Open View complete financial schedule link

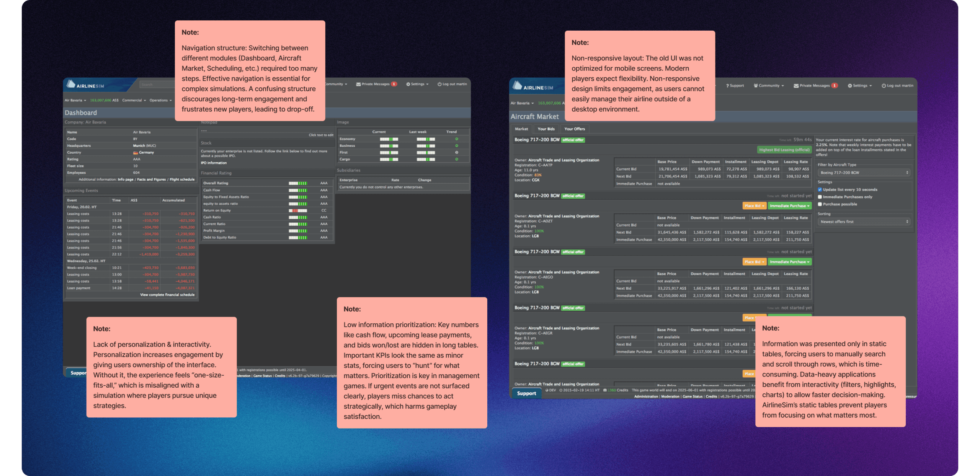(167, 295)
